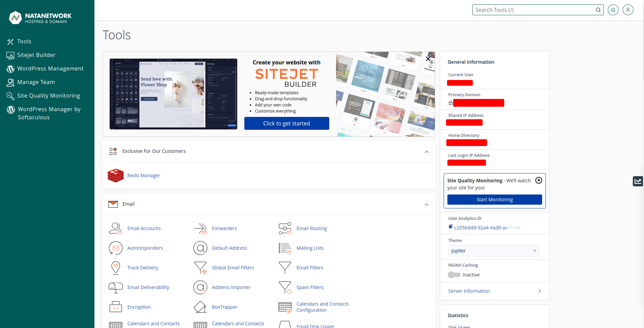
Task: Open the Address Importer link
Action: click(x=231, y=287)
